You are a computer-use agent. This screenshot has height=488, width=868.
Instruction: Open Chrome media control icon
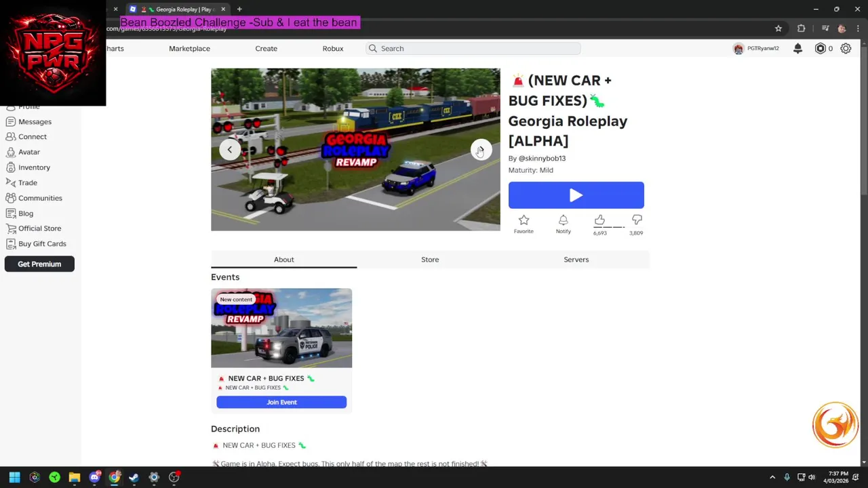(x=825, y=28)
